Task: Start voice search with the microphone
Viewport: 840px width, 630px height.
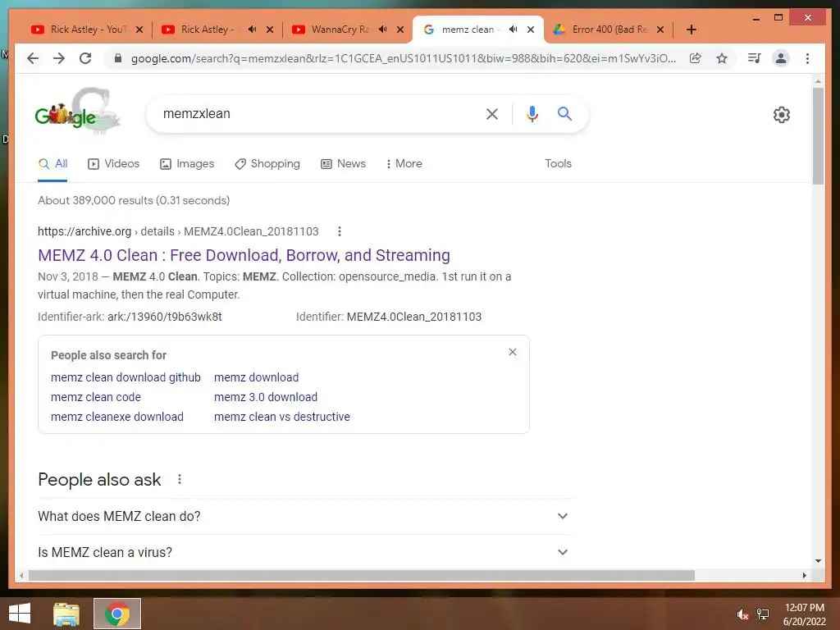Action: 532,113
